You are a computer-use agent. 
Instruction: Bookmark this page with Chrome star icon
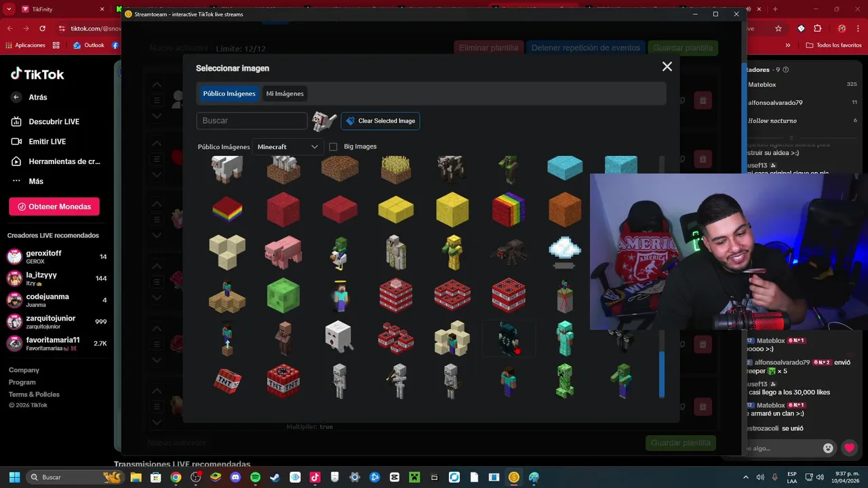(x=778, y=28)
